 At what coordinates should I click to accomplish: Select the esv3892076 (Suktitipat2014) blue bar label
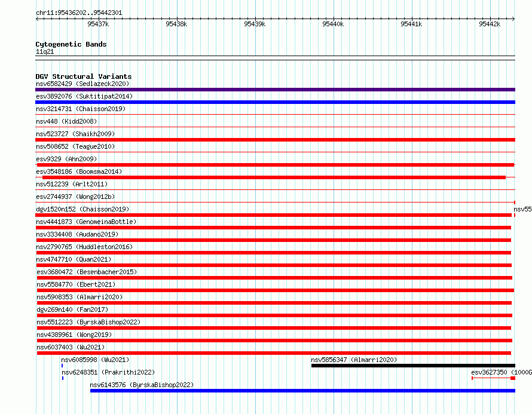(x=84, y=96)
